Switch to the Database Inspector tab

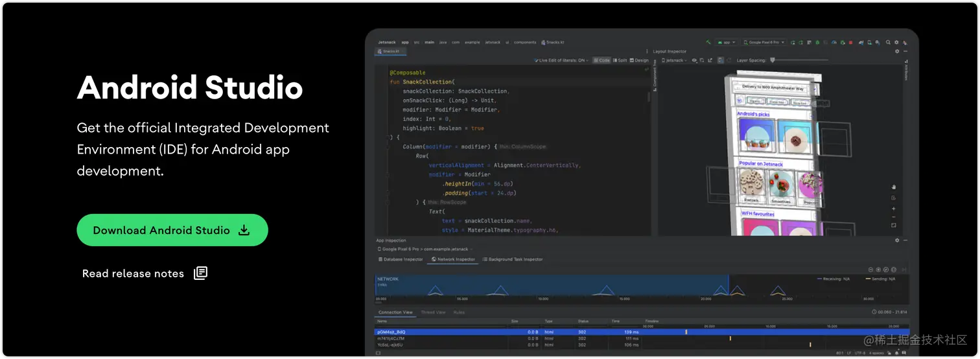tap(401, 259)
